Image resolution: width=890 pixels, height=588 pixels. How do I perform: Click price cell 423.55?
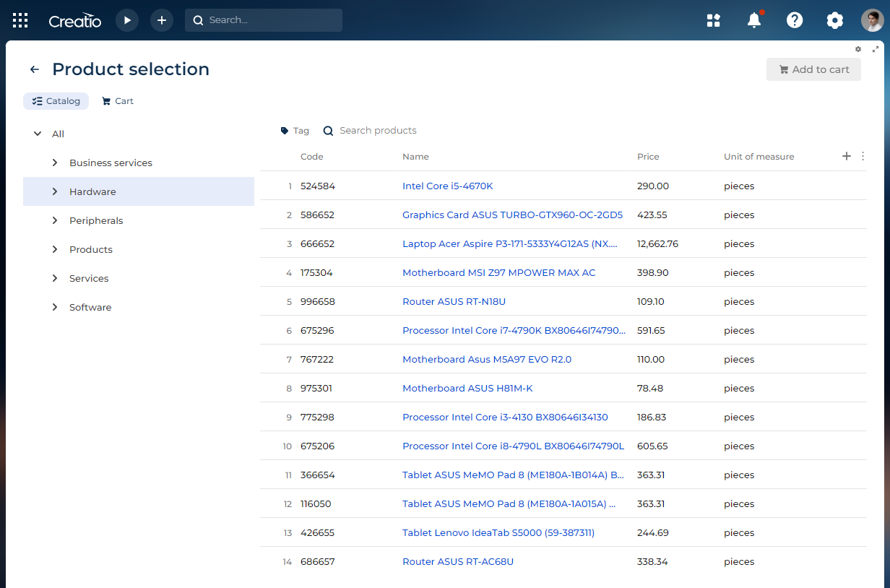(652, 215)
